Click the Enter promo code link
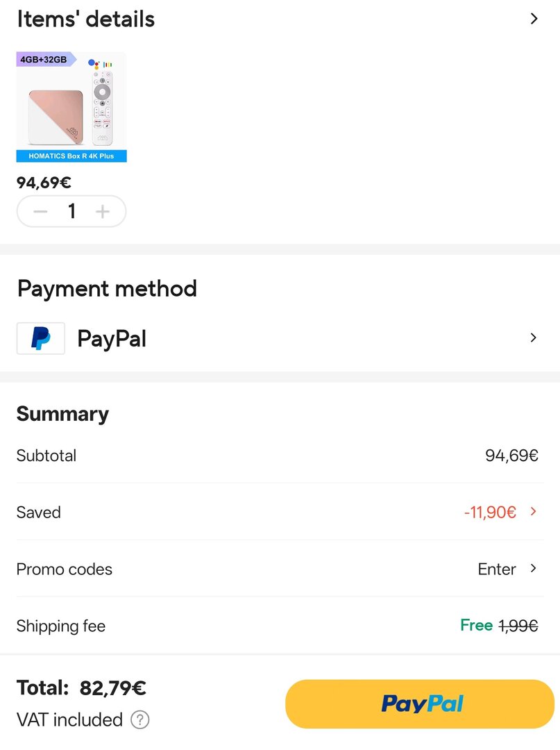Viewport: 560px width, 750px height. pos(497,569)
